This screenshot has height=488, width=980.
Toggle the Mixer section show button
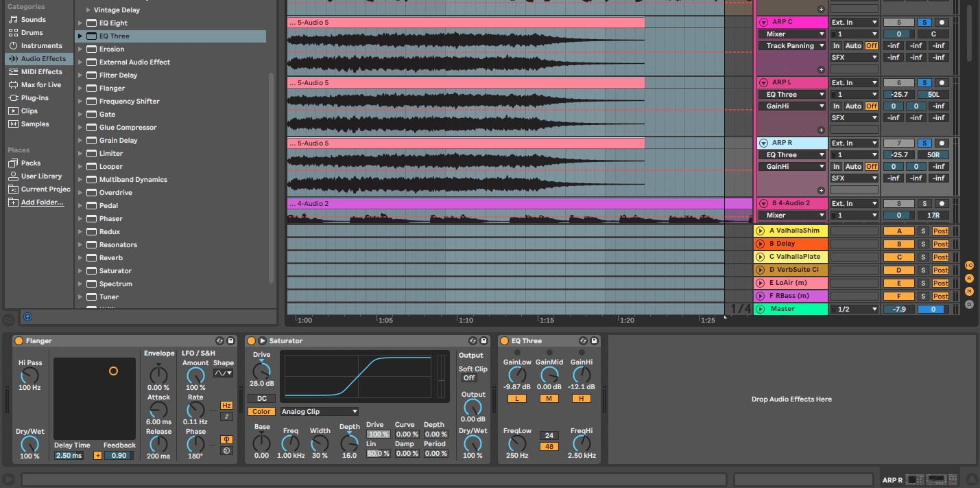tap(969, 291)
